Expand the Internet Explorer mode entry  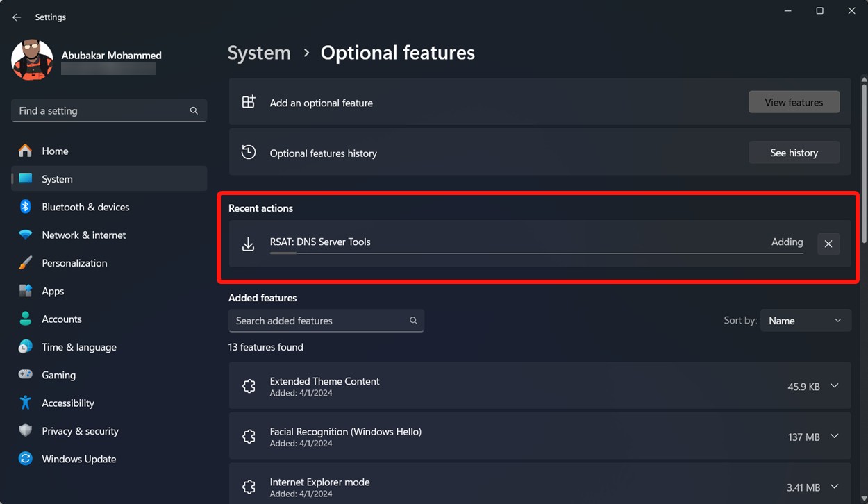tap(834, 487)
